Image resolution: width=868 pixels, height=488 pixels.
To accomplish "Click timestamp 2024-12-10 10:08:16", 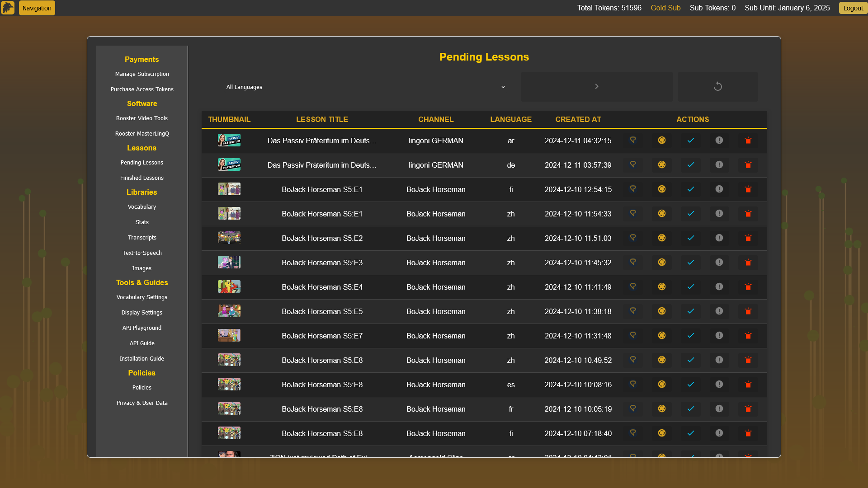I will click(578, 385).
